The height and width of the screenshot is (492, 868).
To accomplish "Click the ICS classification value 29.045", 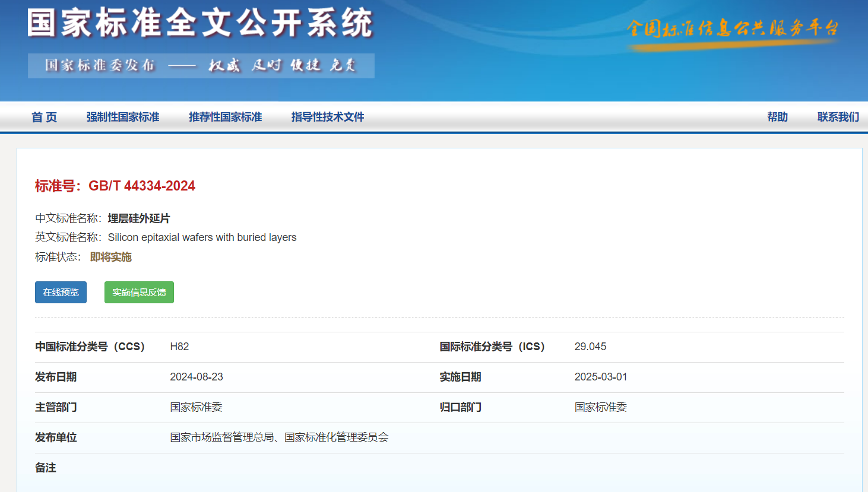I will tap(590, 347).
